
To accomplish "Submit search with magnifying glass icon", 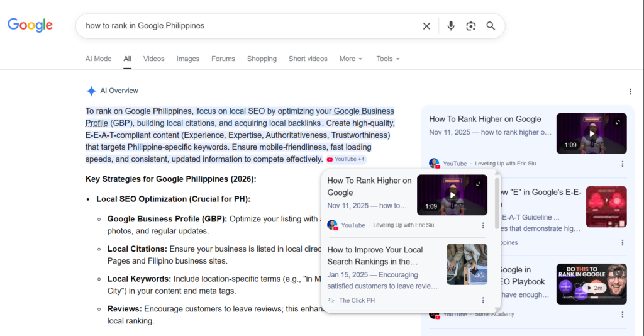I will pyautogui.click(x=491, y=26).
